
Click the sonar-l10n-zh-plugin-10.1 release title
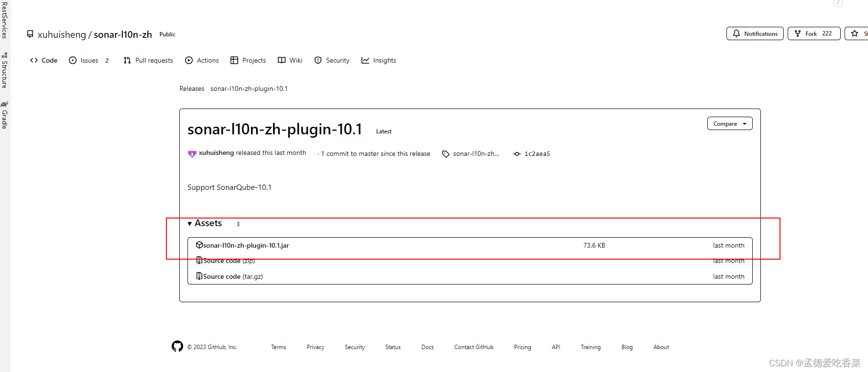(275, 129)
